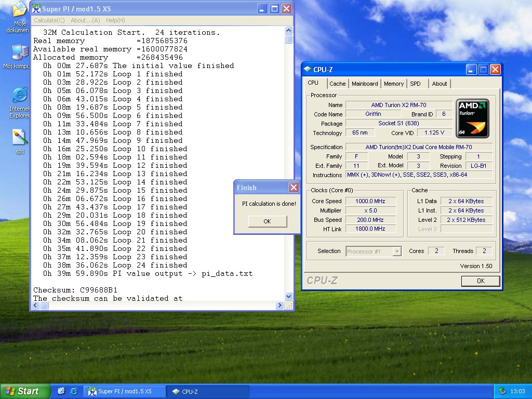This screenshot has width=532, height=399.
Task: Click the Revision value LG-B1
Action: [478, 166]
